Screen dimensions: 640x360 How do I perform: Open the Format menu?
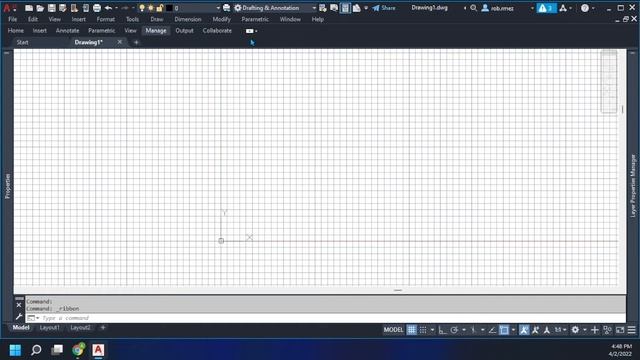(x=105, y=19)
